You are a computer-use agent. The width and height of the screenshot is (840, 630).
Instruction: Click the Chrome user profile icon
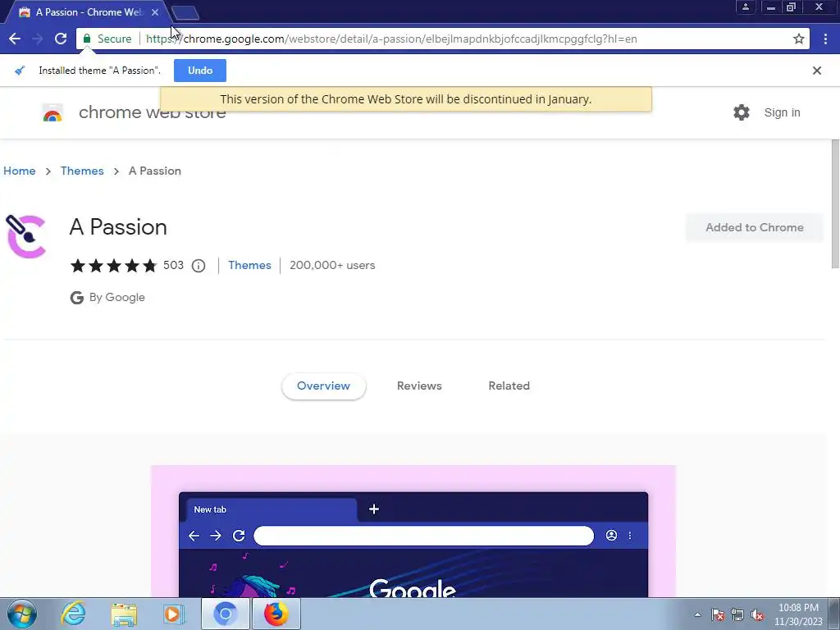click(x=745, y=7)
